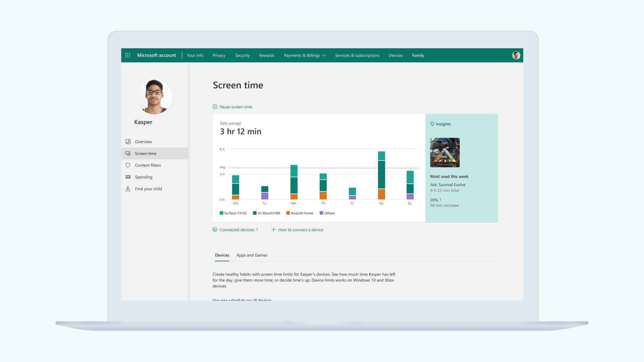The image size is (644, 362).
Task: Click the Connected devices icon
Action: (x=215, y=230)
